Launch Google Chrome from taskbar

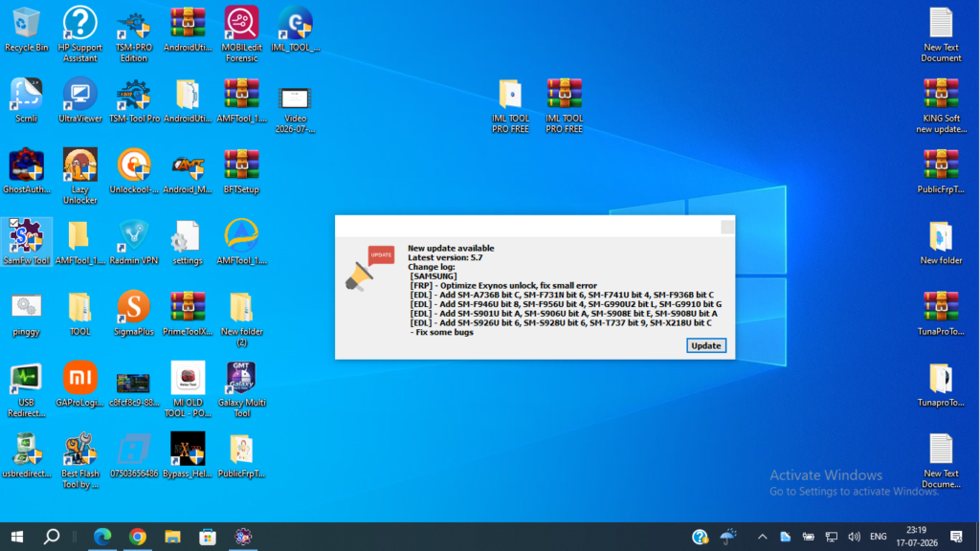(138, 537)
